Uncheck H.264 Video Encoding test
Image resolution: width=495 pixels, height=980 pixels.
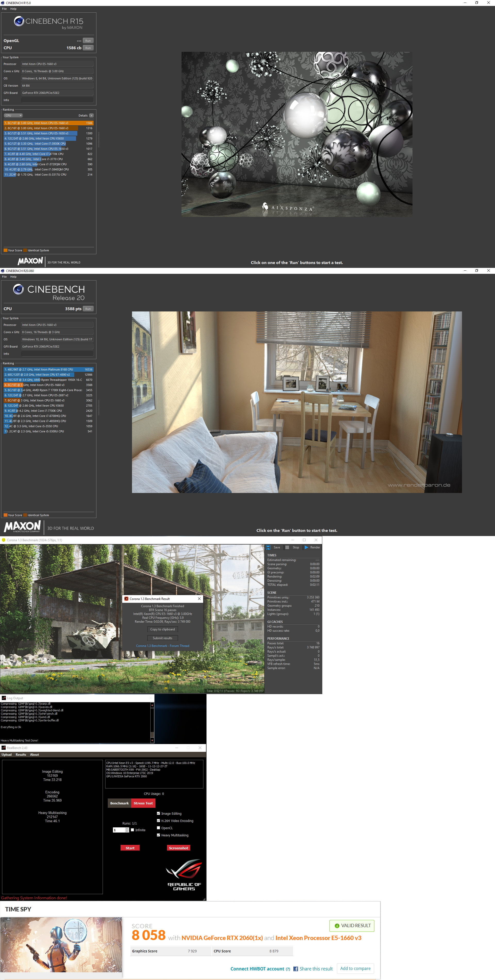(159, 821)
